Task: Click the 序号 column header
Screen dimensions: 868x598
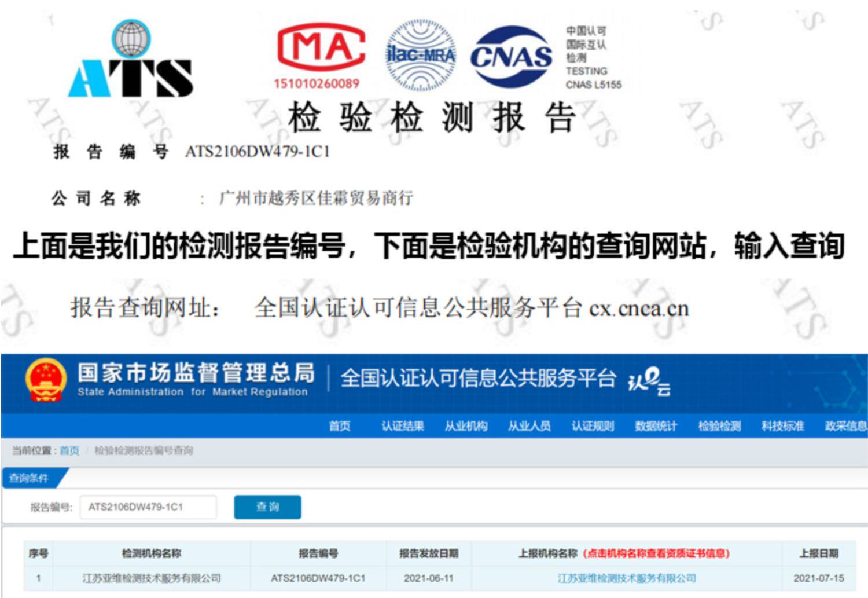Action: tap(39, 553)
